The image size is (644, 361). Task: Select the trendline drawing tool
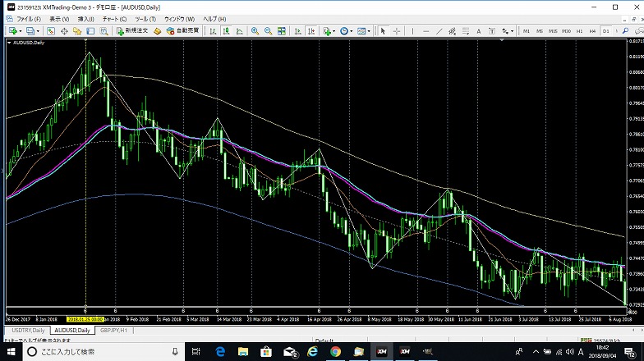[x=439, y=31]
